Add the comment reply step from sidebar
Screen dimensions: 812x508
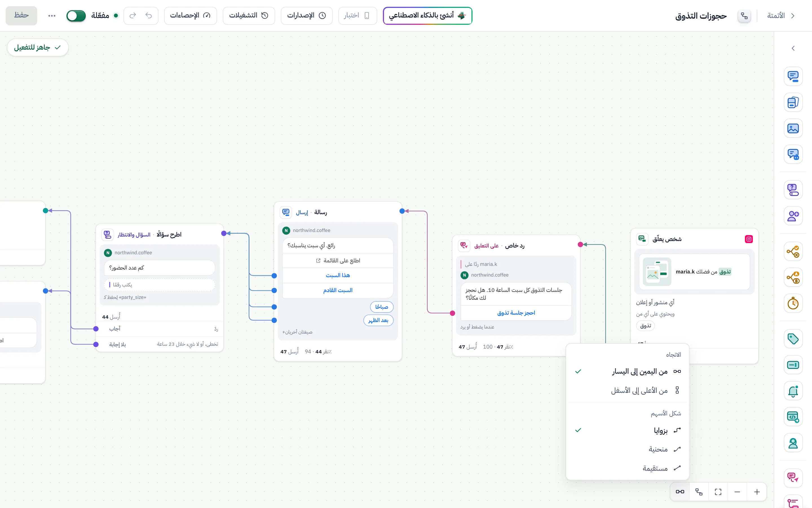pos(793,478)
